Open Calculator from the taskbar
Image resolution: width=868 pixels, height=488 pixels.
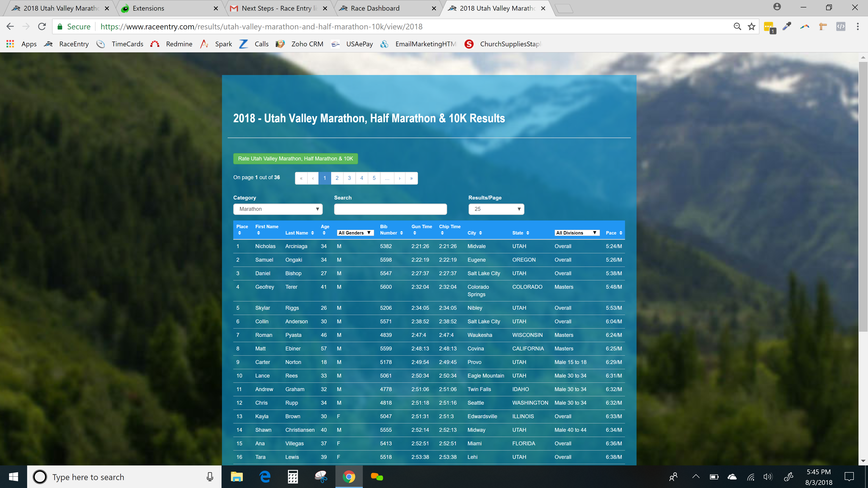pos(292,477)
